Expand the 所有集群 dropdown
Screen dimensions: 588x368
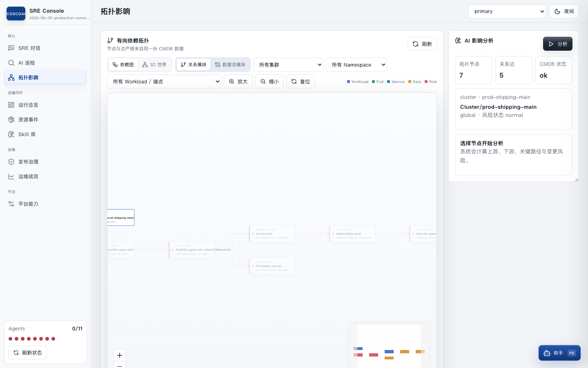288,65
